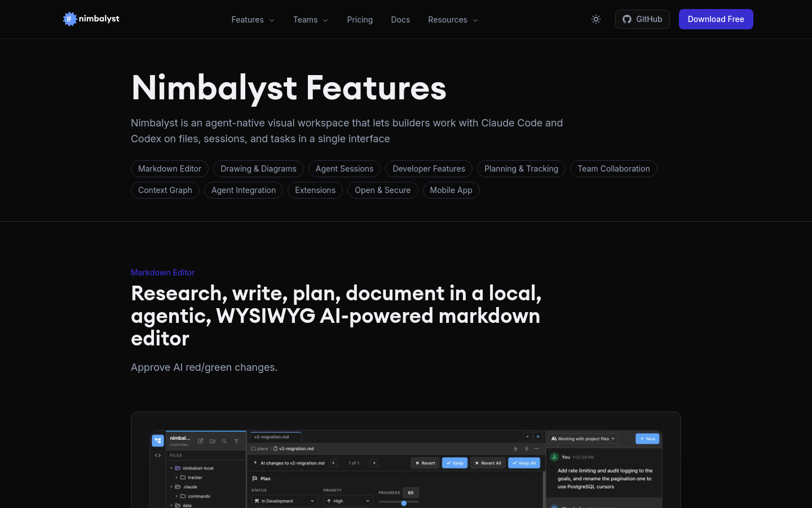Select the Context Graph pill

click(165, 190)
